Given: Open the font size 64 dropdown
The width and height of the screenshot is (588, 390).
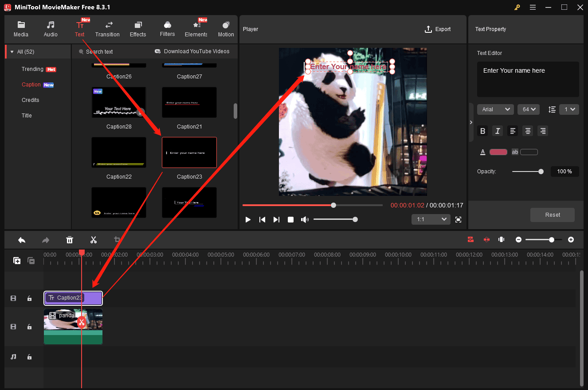Looking at the screenshot, I should pyautogui.click(x=528, y=109).
